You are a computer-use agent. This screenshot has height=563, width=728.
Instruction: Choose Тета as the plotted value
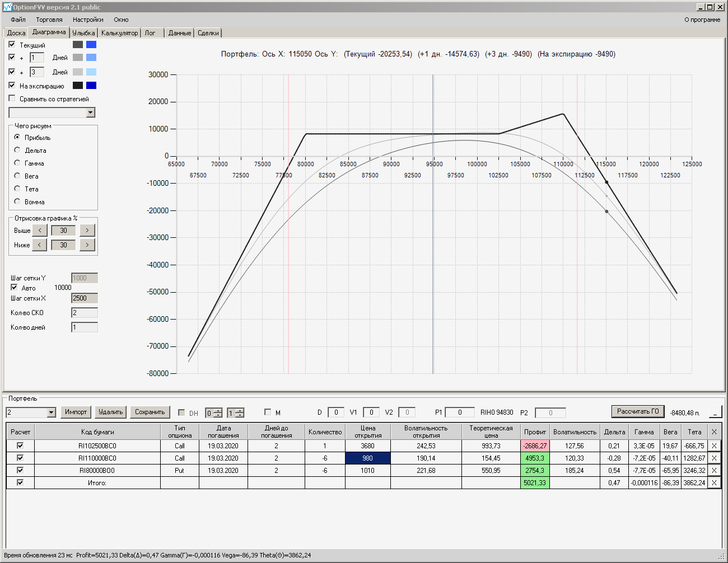pyautogui.click(x=17, y=189)
